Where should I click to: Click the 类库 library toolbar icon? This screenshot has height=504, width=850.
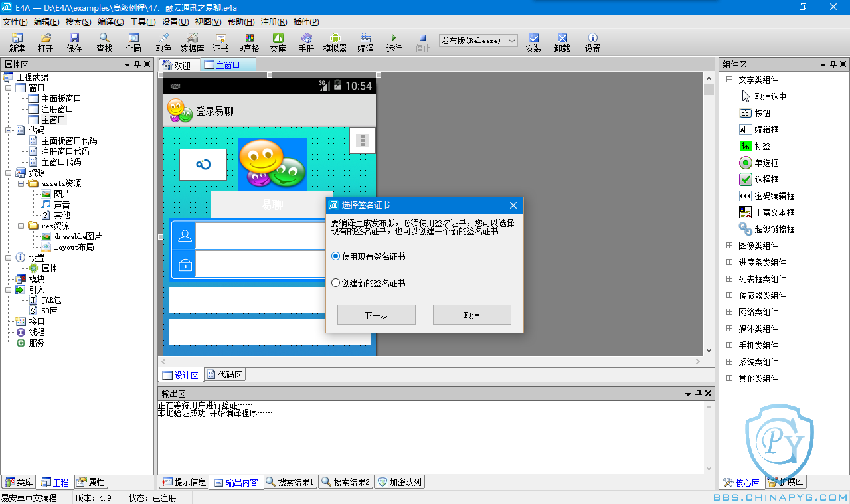(278, 42)
